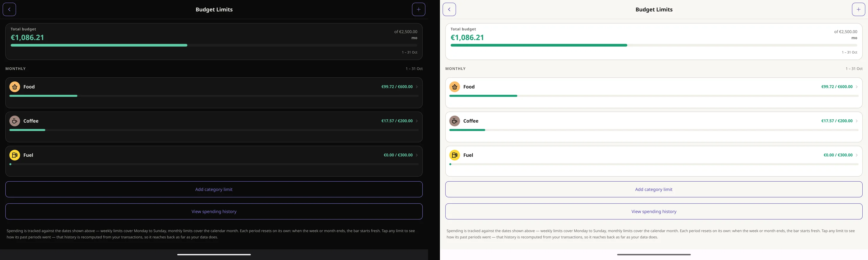Click the Fuel pump icon in the light panel

455,155
